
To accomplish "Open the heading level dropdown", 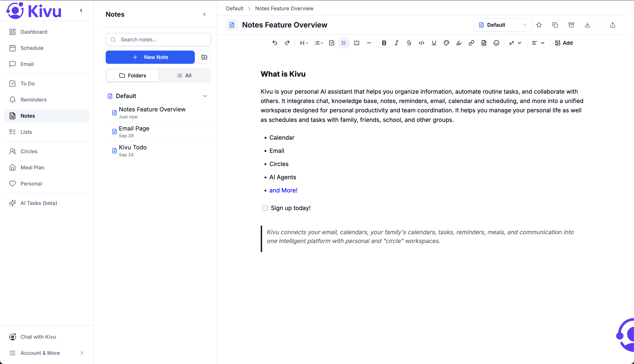I will [304, 43].
